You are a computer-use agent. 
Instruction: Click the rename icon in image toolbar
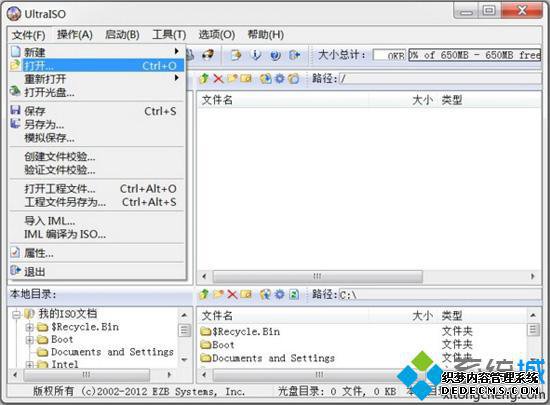[x=246, y=79]
